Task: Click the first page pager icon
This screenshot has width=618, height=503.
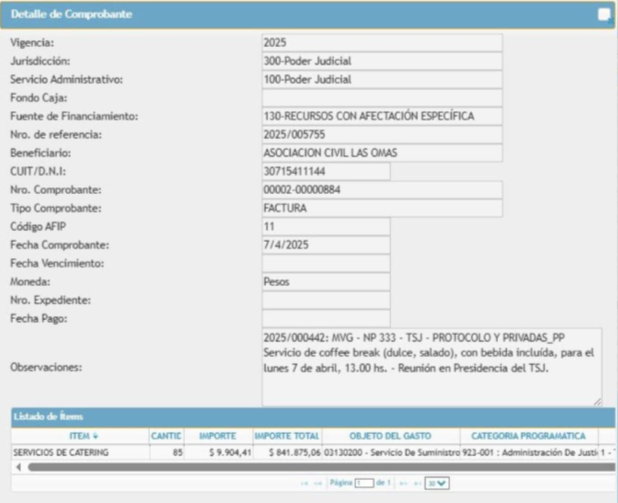Action: 304,483
